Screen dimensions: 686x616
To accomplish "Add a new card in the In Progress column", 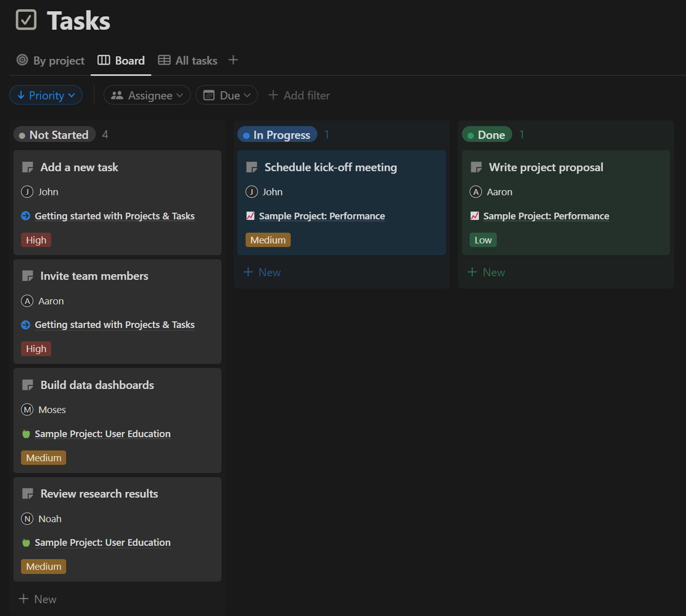I will point(262,272).
